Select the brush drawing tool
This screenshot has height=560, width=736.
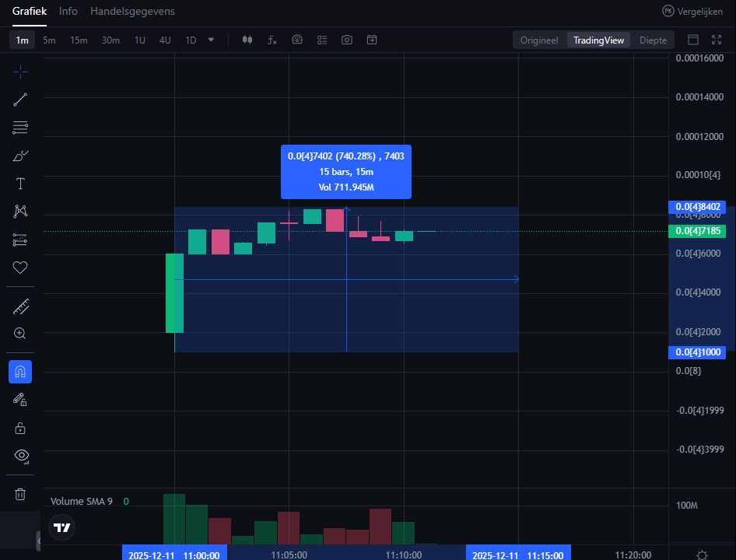click(x=19, y=156)
